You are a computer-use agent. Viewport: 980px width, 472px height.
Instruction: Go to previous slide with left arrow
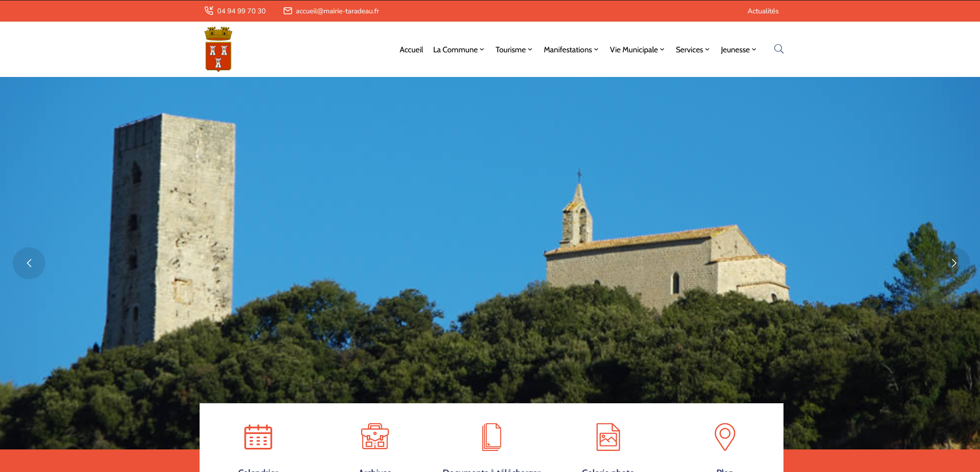pos(29,263)
